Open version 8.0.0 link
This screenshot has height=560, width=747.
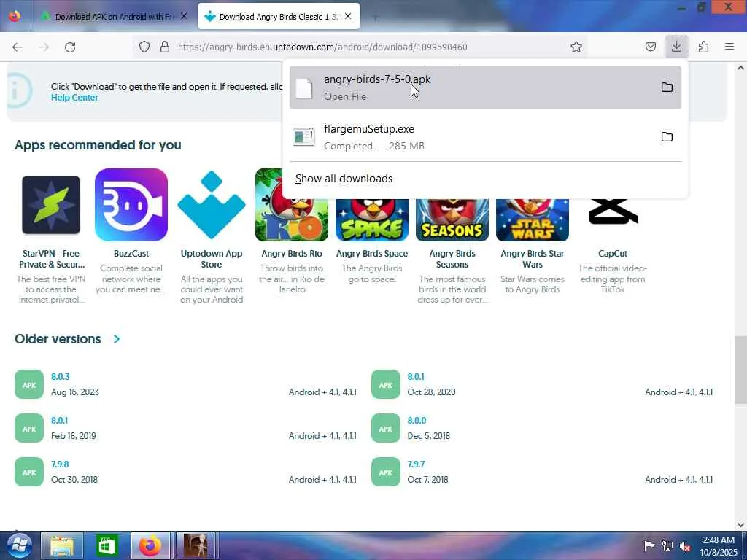click(x=417, y=421)
